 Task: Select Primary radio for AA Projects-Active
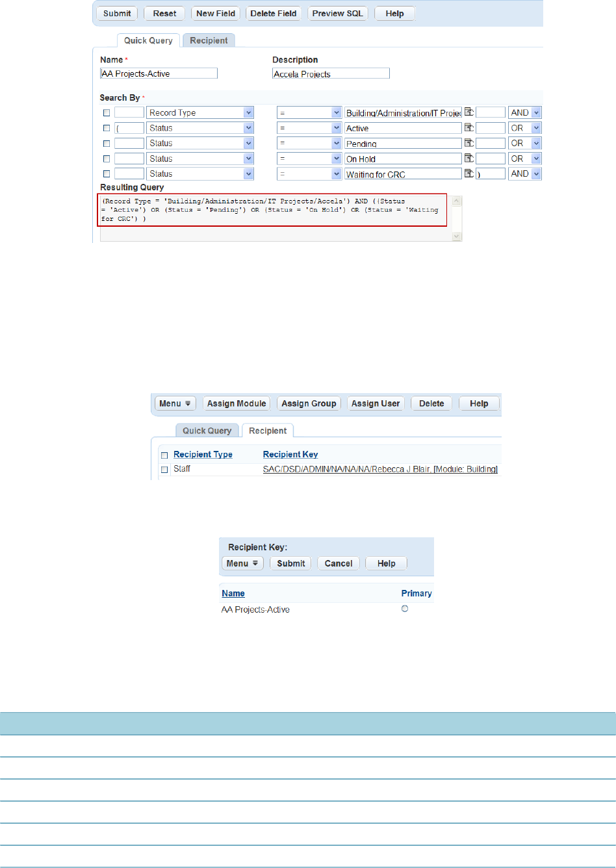coord(405,609)
